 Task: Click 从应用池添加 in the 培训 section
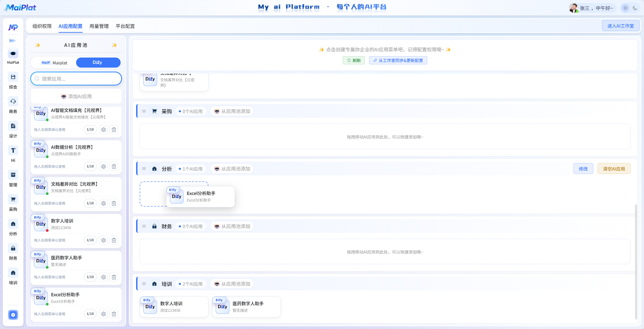point(232,284)
